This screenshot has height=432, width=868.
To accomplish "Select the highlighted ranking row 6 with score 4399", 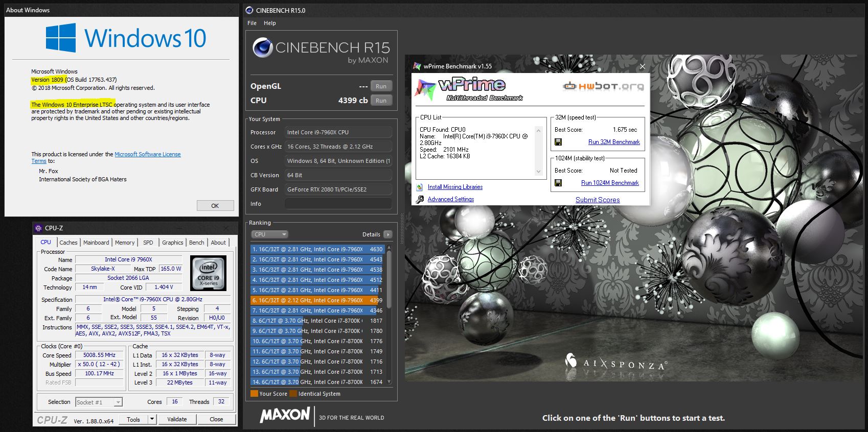I will click(x=317, y=300).
